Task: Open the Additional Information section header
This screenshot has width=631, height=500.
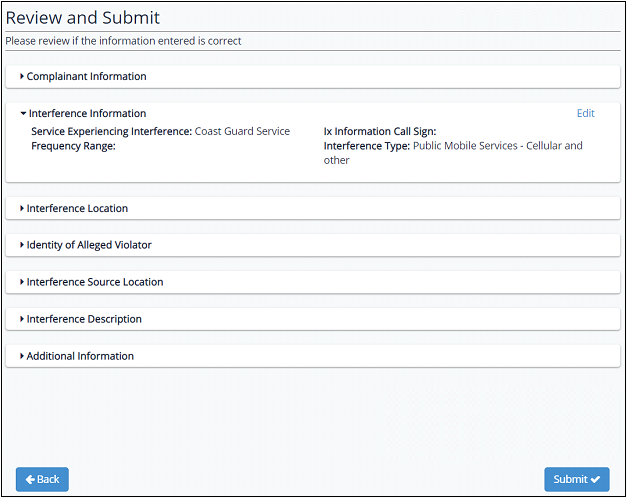Action: (x=80, y=356)
